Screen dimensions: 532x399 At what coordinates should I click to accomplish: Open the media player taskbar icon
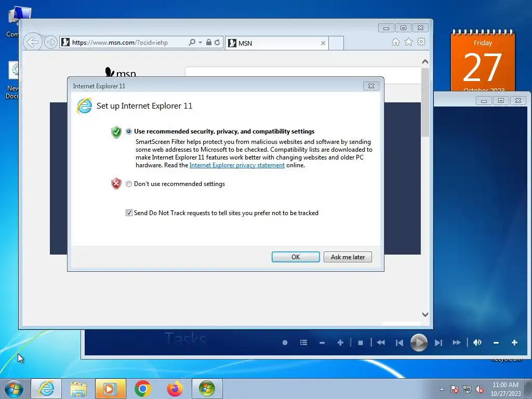110,389
